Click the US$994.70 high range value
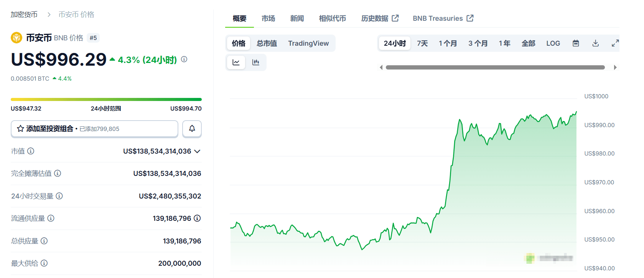This screenshot has height=278, width=644. pyautogui.click(x=186, y=108)
